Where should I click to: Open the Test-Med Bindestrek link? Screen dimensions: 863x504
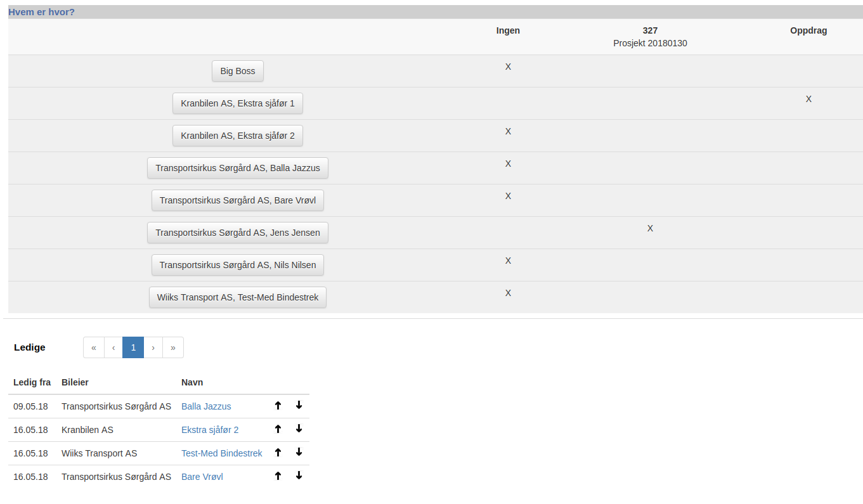[222, 453]
